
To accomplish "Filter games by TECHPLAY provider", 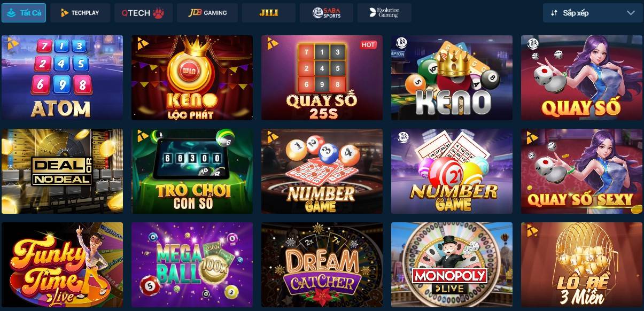I will click(80, 13).
